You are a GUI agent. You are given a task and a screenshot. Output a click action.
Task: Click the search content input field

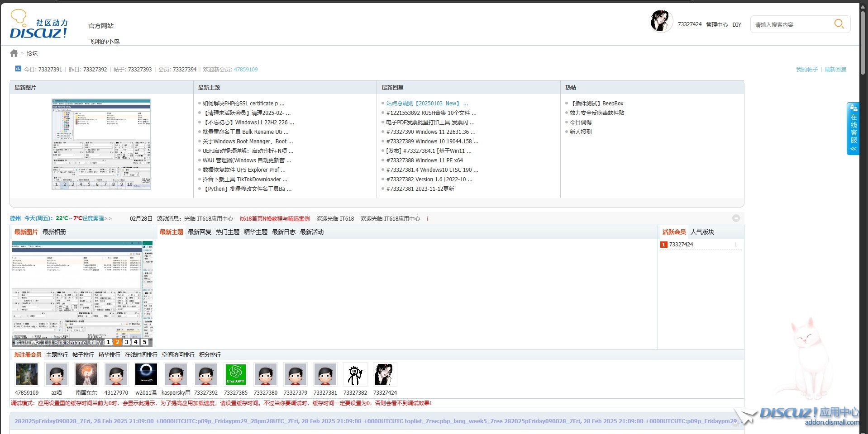coord(790,24)
